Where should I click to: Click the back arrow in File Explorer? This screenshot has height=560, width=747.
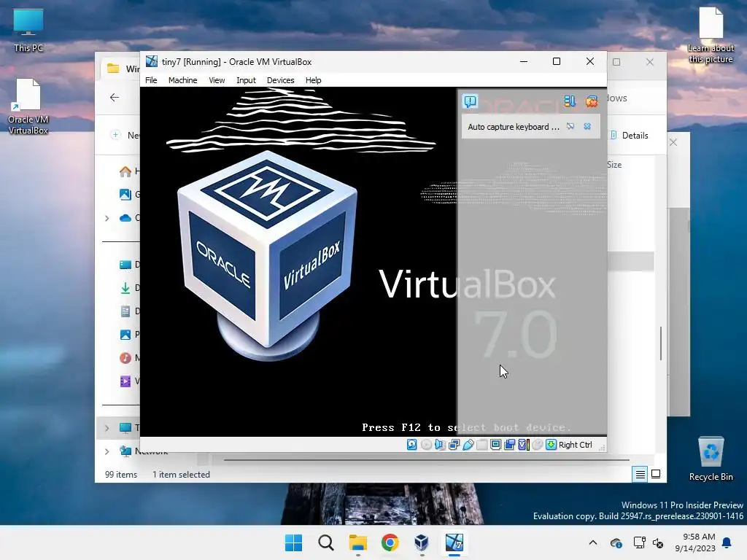click(x=115, y=98)
